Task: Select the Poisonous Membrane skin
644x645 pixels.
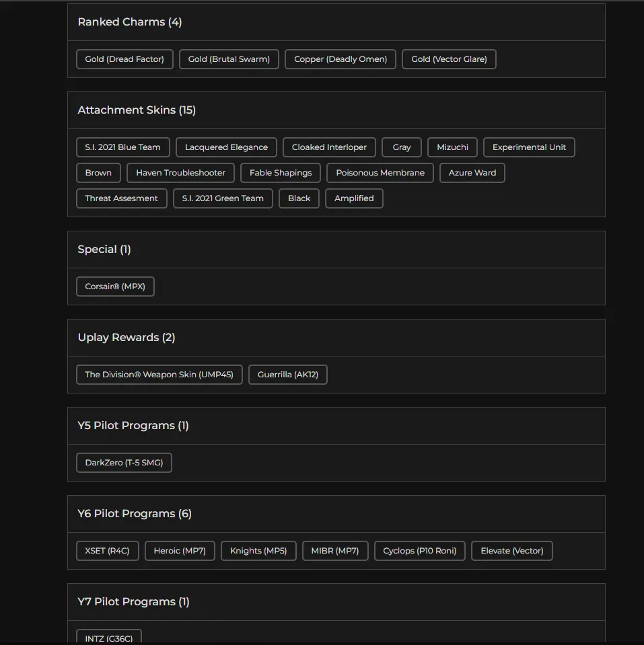Action: point(380,173)
